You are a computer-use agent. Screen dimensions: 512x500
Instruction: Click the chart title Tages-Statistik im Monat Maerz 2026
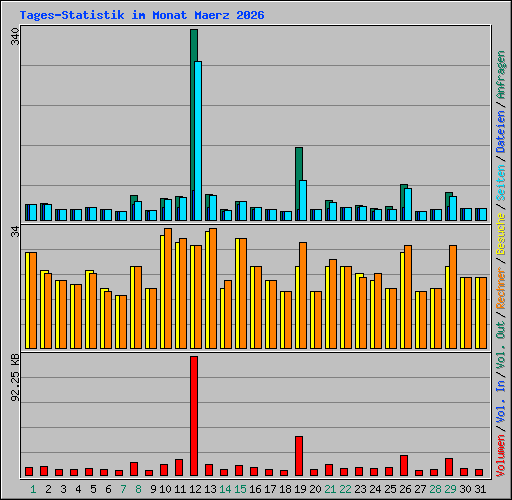click(142, 15)
